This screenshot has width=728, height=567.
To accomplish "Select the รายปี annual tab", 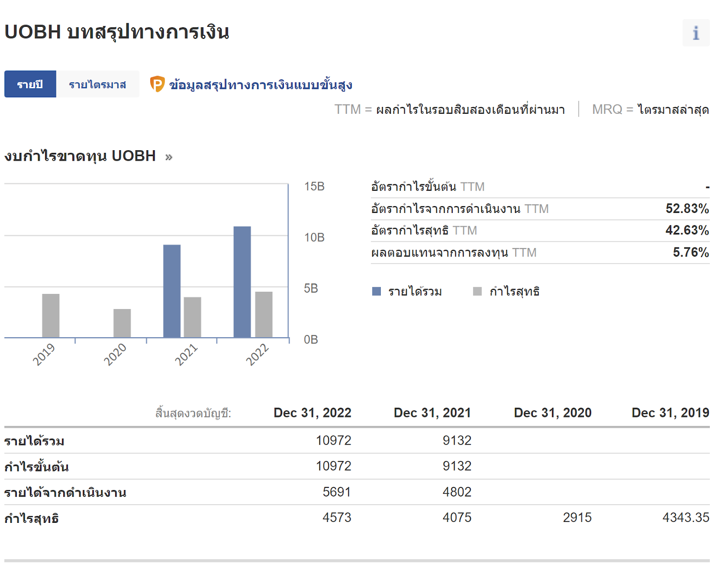I will pos(30,84).
